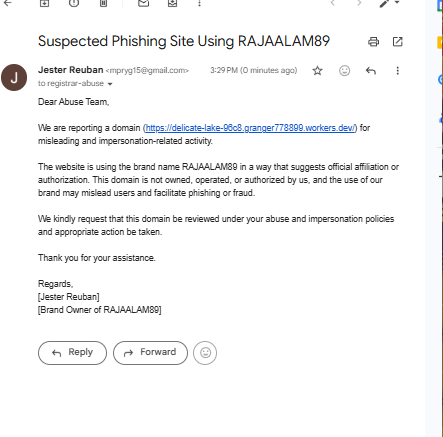Expand recipient details arrow beside registrar-abuse
The height and width of the screenshot is (437, 443).
(110, 84)
